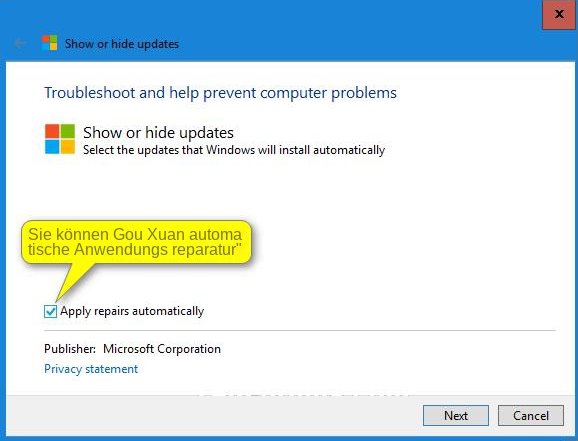Click the Troubleshoot and help prevent computer problems heading
The image size is (578, 441).
click(220, 93)
